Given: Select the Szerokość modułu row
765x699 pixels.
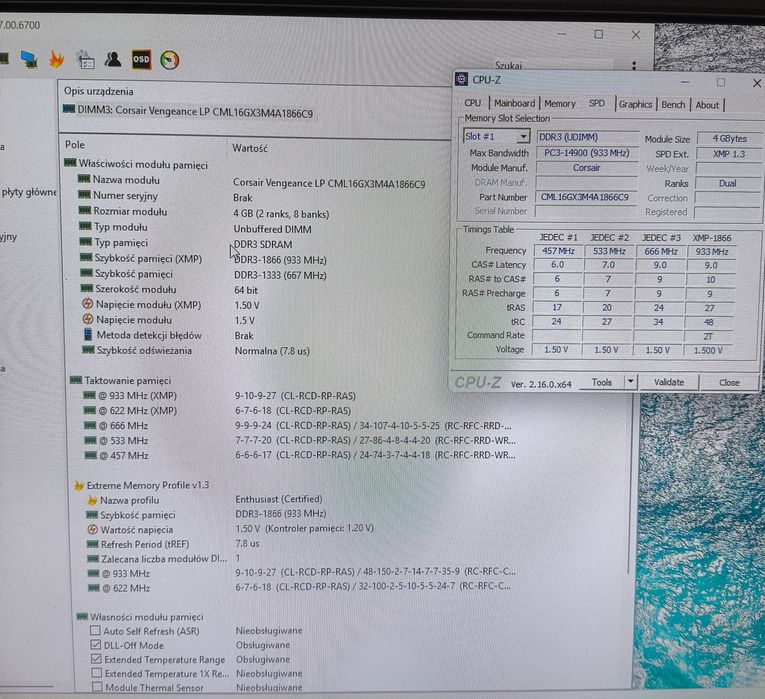Looking at the screenshot, I should (170, 289).
